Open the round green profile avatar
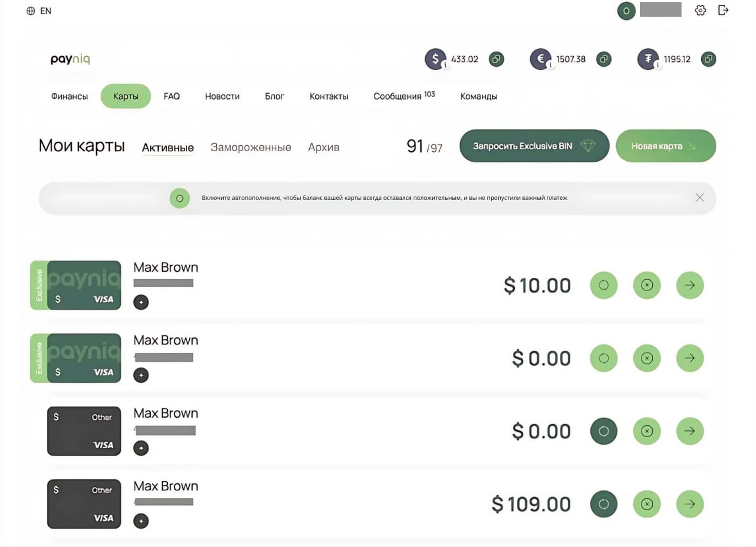Viewport: 756px width, 547px height. pos(626,11)
